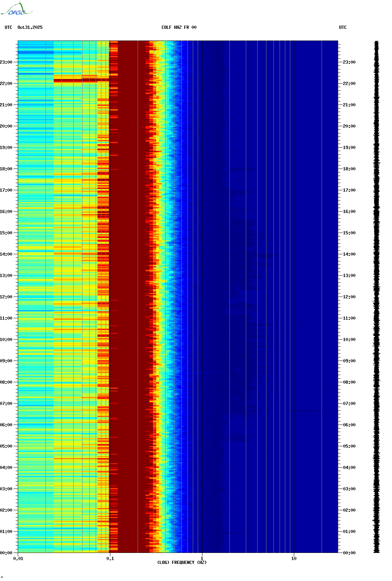Click the right axis 05:00 label

349,446
